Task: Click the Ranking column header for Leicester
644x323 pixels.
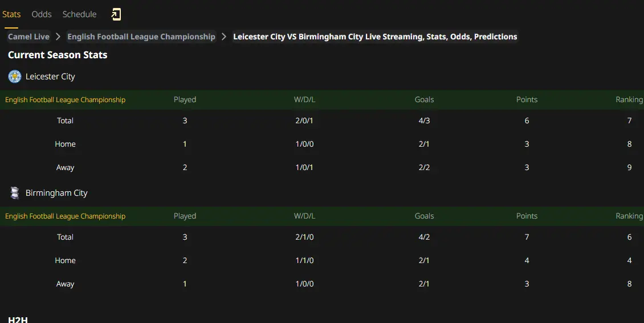Action: click(x=629, y=99)
